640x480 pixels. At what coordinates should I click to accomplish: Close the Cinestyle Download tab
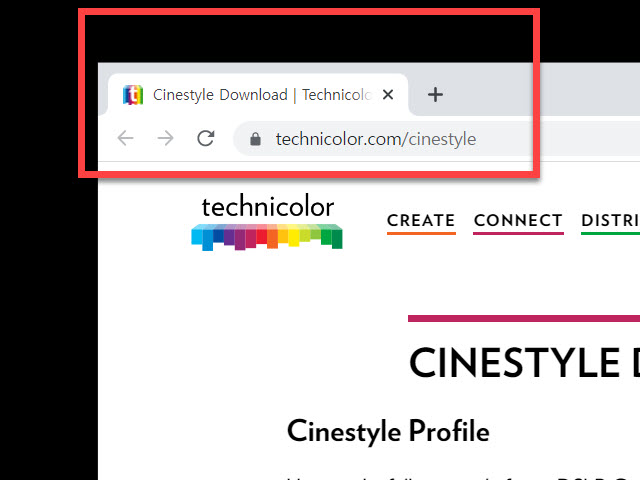(x=388, y=95)
